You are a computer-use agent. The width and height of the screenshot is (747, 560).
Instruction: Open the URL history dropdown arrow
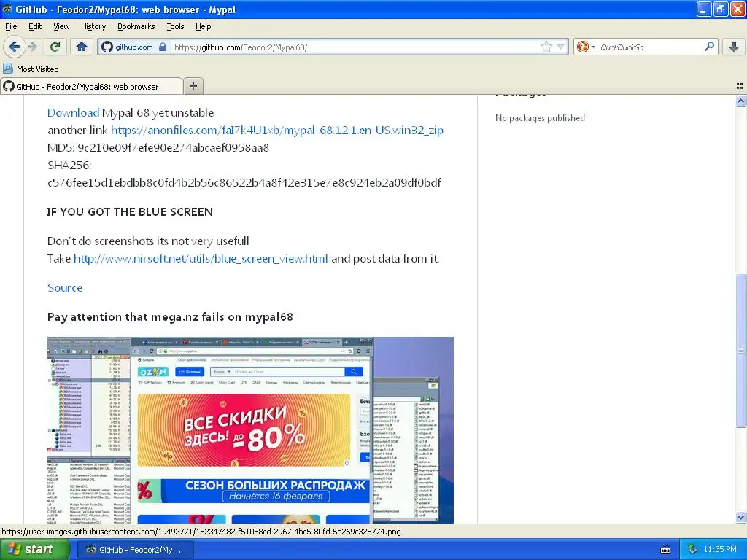(561, 47)
